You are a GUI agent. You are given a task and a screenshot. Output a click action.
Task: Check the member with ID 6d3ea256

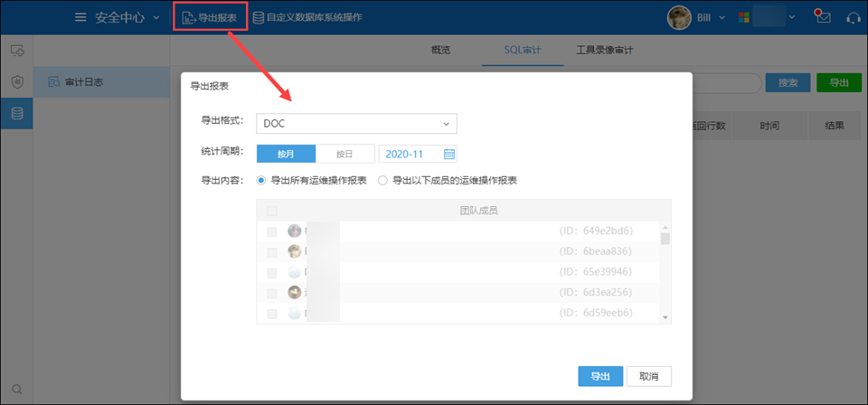coord(272,293)
